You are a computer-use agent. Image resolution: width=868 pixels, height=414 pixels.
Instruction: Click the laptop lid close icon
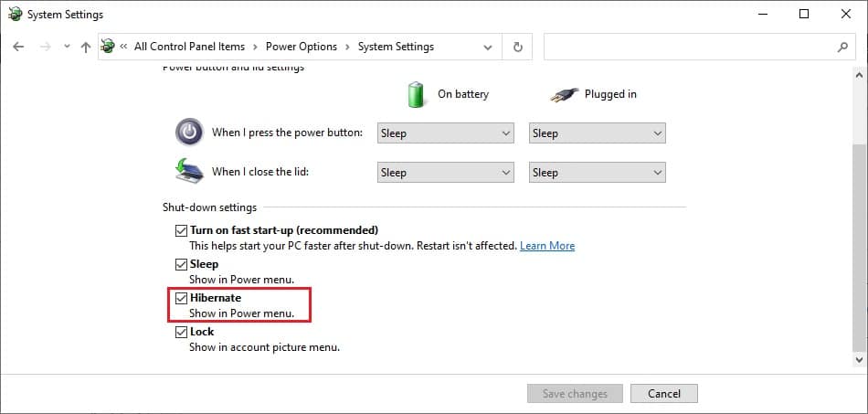[x=189, y=171]
